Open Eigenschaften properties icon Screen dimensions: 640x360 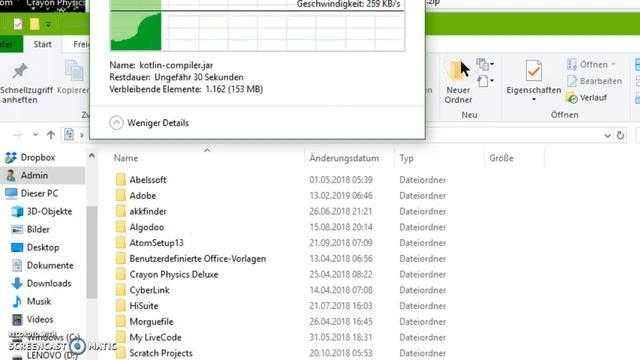533,71
